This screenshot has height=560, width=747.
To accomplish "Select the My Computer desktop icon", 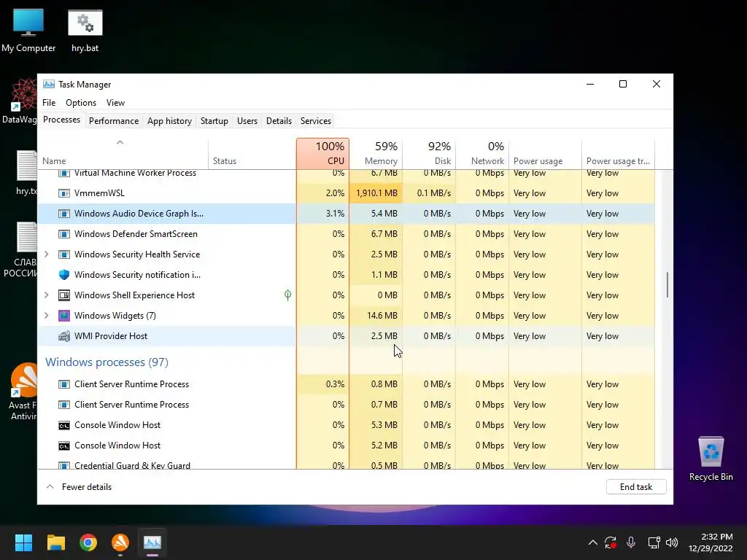I will coord(28,31).
